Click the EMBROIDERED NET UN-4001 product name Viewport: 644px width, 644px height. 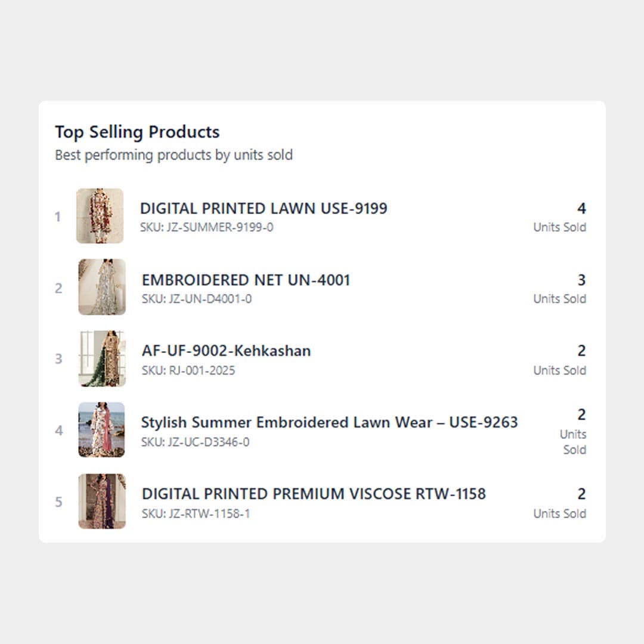point(246,280)
